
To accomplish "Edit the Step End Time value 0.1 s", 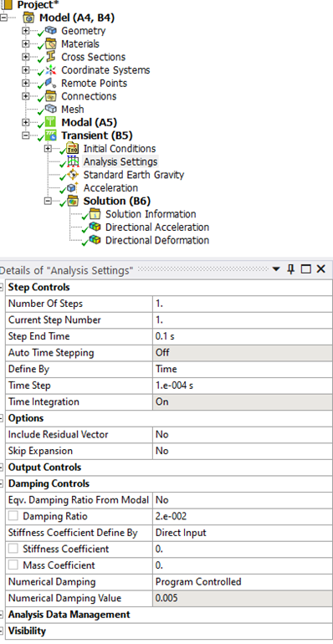I will [x=242, y=336].
